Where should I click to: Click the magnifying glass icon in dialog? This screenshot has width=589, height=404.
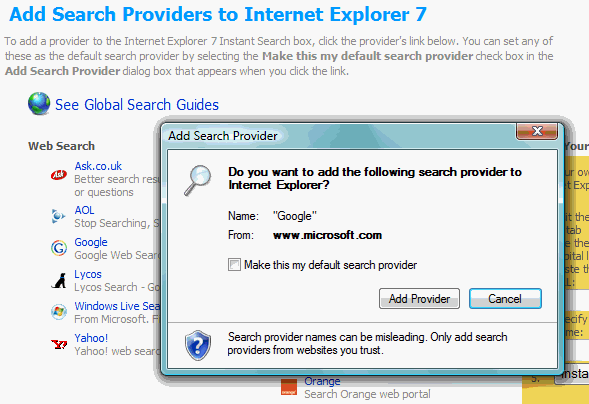(198, 180)
